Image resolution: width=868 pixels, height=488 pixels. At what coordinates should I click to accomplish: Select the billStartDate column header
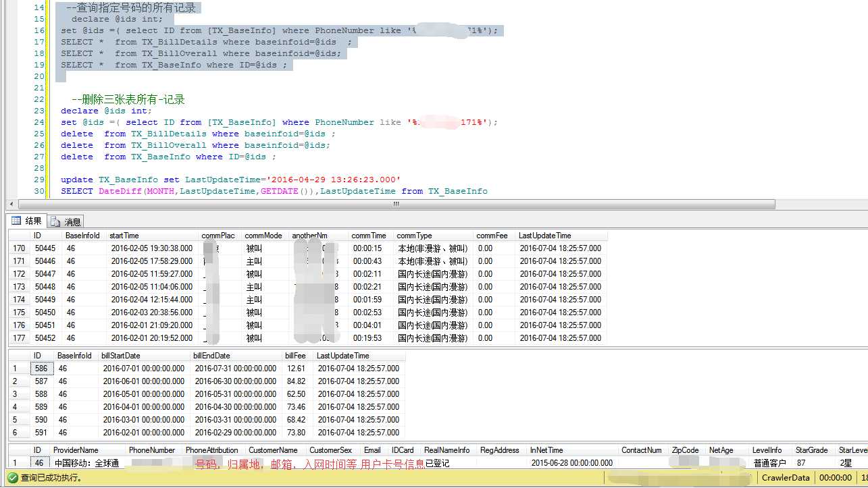(145, 356)
